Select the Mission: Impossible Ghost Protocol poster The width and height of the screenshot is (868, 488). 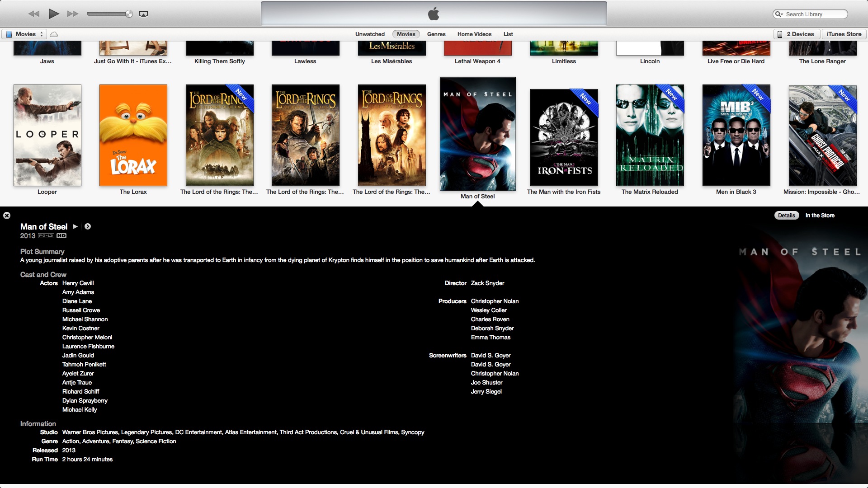[x=823, y=136]
